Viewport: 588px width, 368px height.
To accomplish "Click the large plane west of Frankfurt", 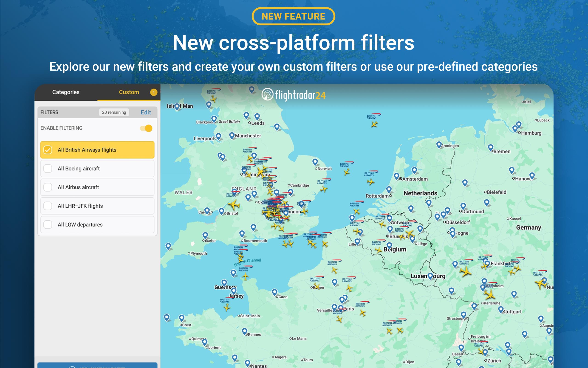I will tap(466, 271).
